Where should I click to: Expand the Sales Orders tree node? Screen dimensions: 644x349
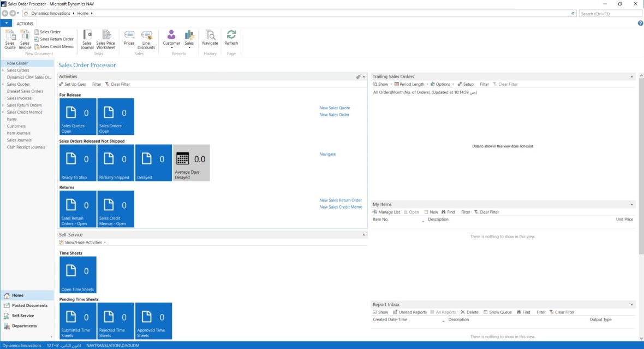click(x=3, y=70)
